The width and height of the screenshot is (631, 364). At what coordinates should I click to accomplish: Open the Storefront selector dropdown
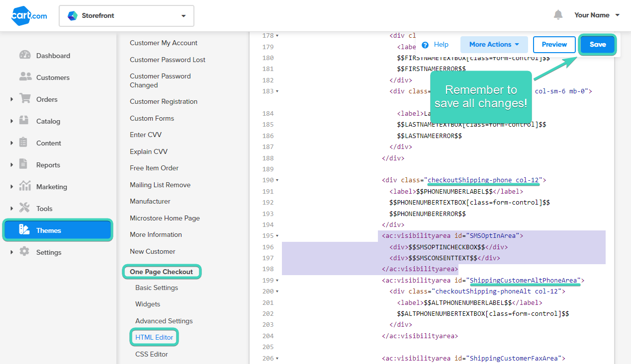(x=126, y=16)
